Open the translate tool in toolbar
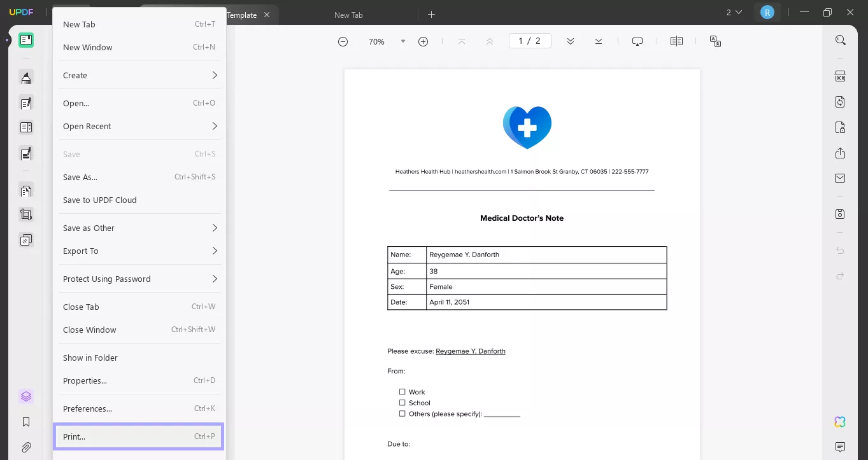This screenshot has height=460, width=868. [715, 41]
